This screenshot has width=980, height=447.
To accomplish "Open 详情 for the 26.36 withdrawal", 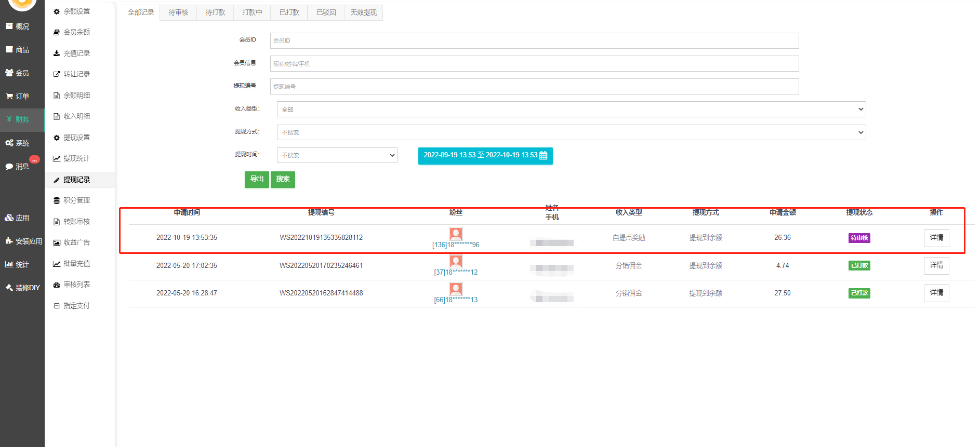I will tap(936, 238).
